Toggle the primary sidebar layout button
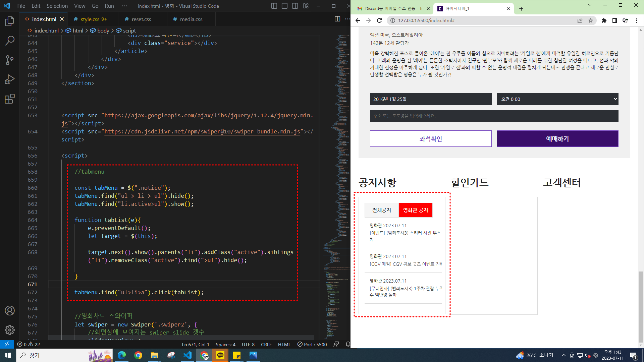644x362 pixels. pos(274,6)
